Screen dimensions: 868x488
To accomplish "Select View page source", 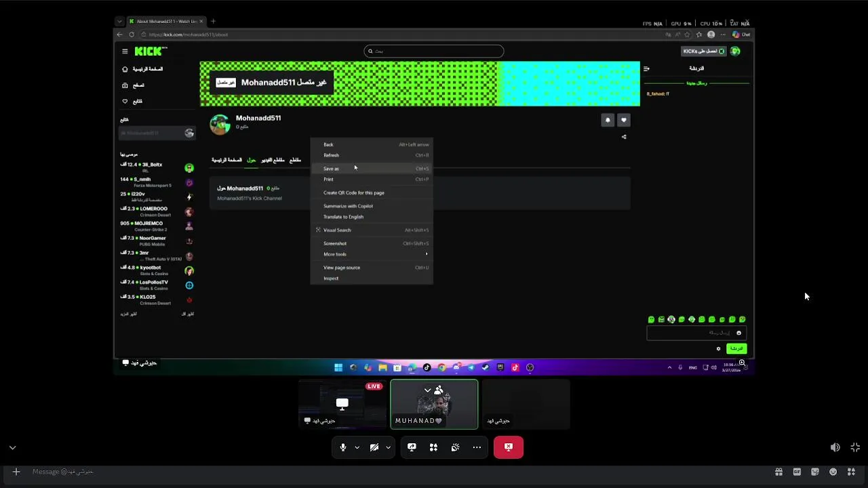I will click(x=372, y=268).
